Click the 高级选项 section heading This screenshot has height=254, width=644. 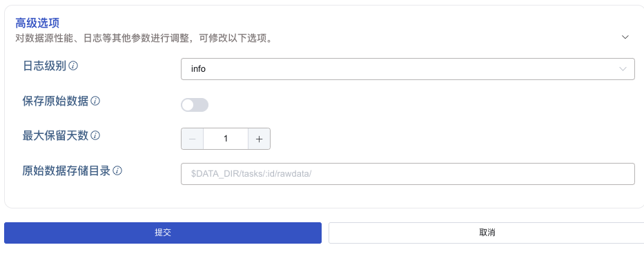pyautogui.click(x=38, y=23)
